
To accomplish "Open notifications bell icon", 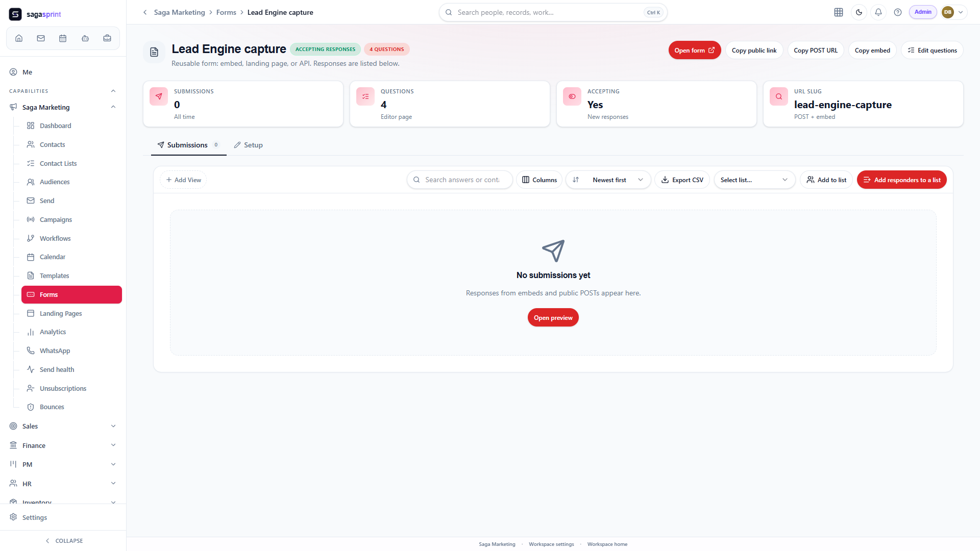I will tap(878, 12).
